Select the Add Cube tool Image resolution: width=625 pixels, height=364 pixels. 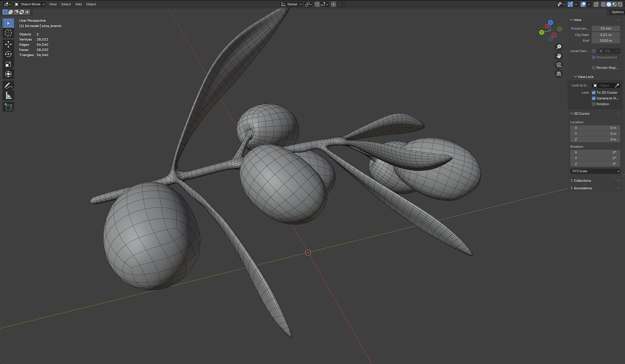click(x=8, y=107)
